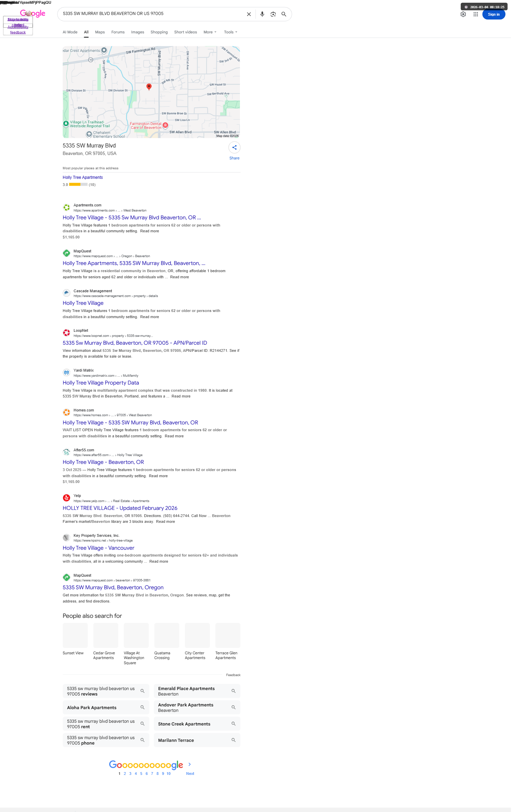Go to results page 10

click(168, 774)
